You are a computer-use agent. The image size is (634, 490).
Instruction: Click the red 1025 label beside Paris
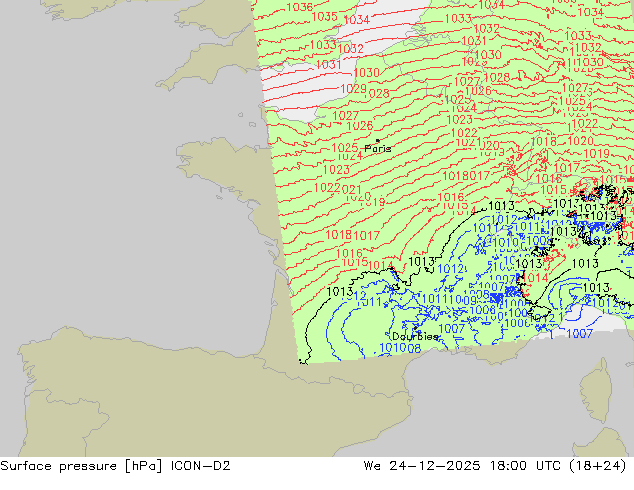coord(344,148)
